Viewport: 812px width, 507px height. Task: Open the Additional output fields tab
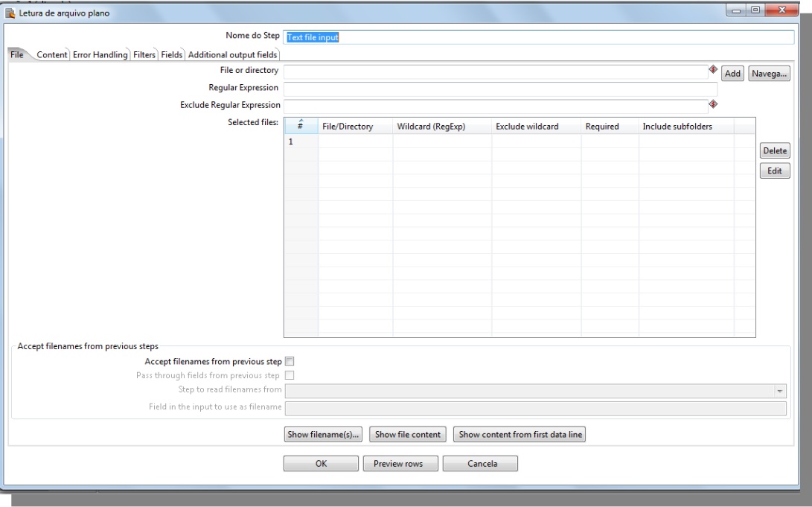232,54
